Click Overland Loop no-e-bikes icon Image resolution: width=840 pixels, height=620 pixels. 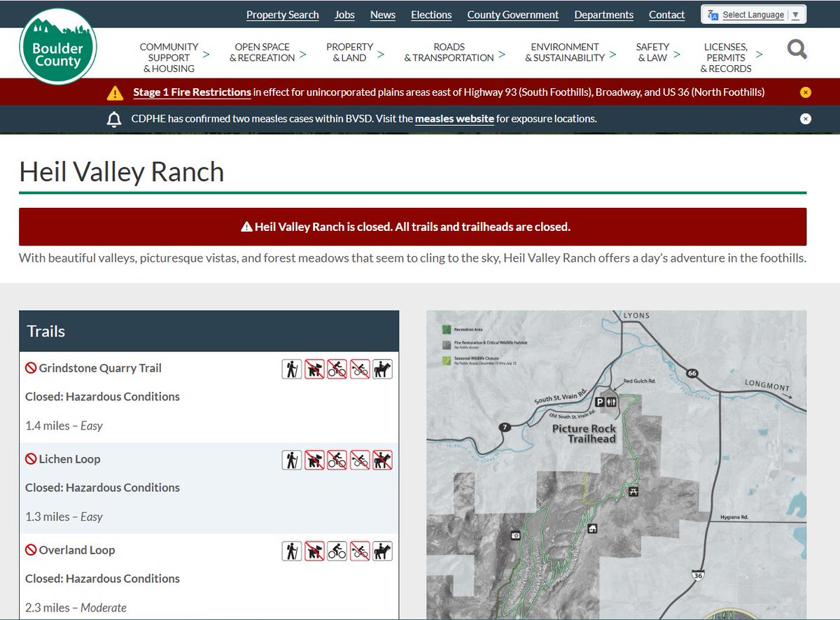point(360,551)
